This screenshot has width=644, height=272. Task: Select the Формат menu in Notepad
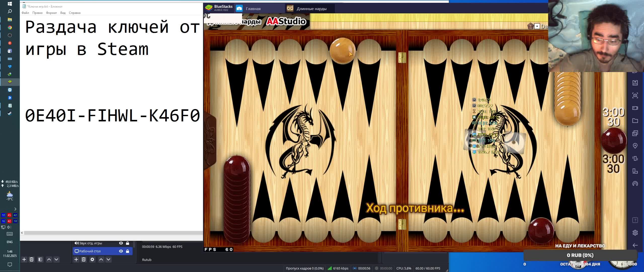(51, 13)
